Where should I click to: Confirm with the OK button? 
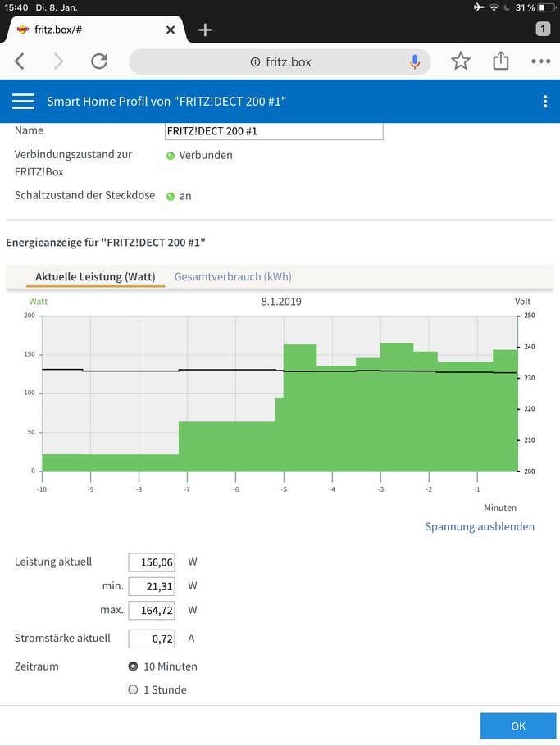(x=518, y=726)
